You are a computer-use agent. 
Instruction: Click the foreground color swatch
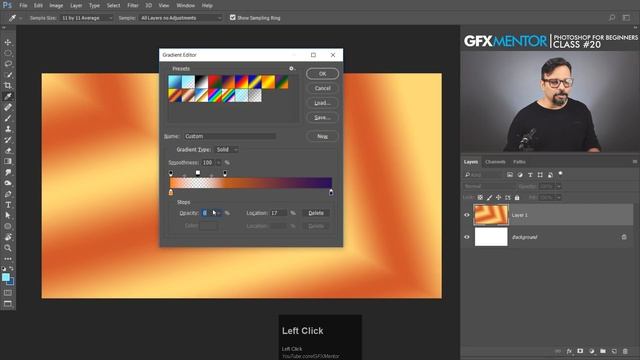[5, 278]
